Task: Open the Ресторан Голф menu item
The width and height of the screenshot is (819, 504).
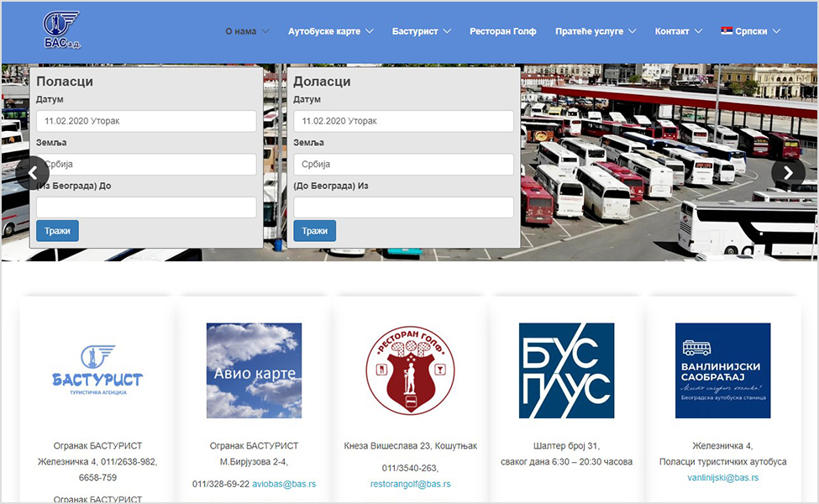Action: click(502, 31)
